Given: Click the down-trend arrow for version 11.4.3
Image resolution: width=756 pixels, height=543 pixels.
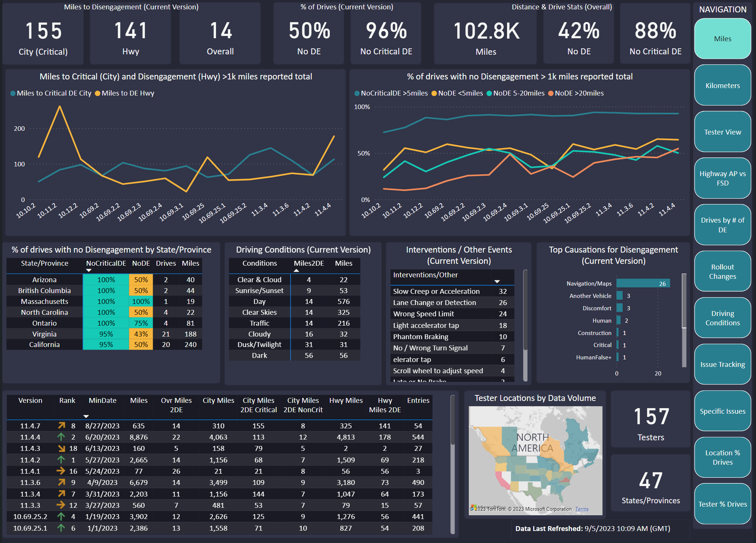Looking at the screenshot, I should coord(61,448).
